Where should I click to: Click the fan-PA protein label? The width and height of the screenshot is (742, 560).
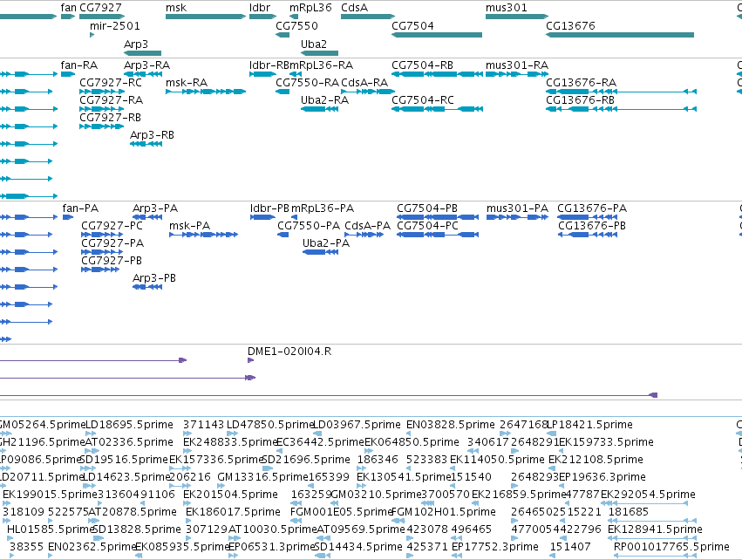point(80,208)
